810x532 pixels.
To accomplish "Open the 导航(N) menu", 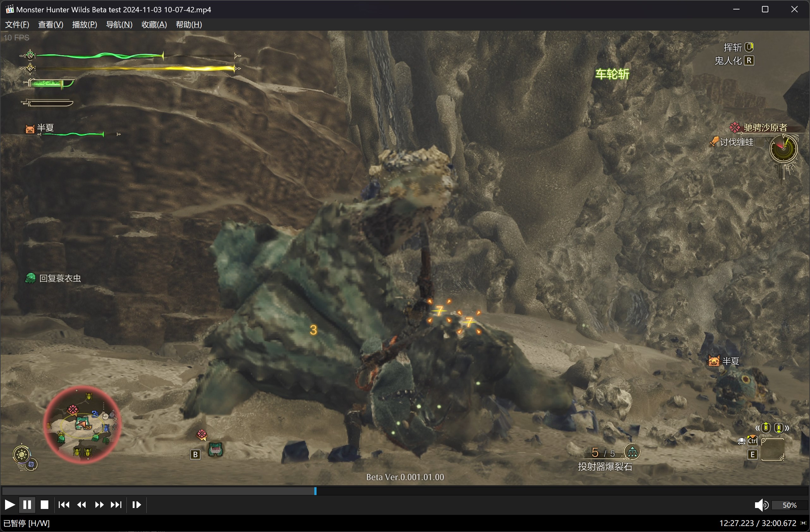I will tap(119, 25).
